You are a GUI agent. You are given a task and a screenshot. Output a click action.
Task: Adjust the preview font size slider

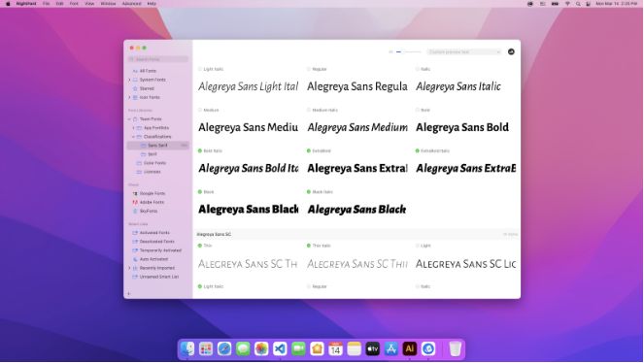click(408, 51)
